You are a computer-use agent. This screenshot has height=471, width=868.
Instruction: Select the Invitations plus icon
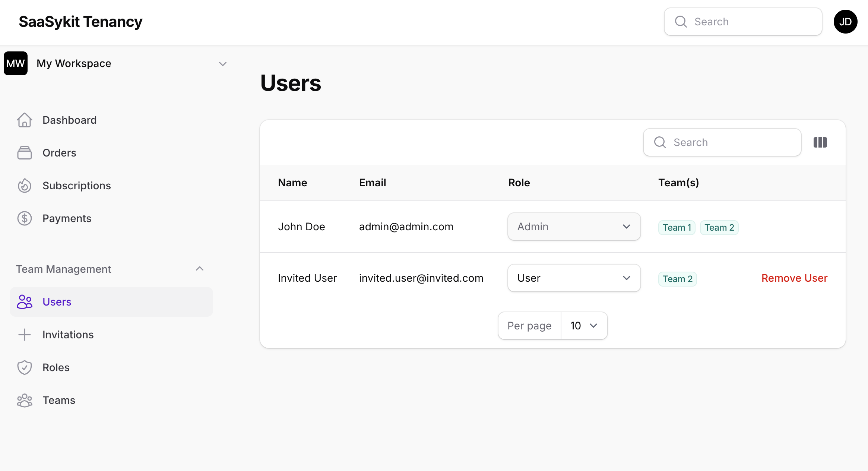(25, 335)
